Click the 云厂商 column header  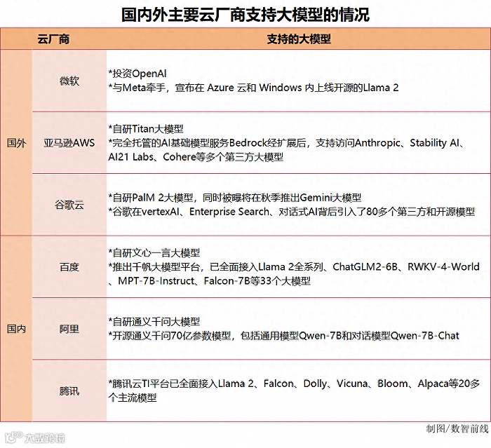(53, 39)
